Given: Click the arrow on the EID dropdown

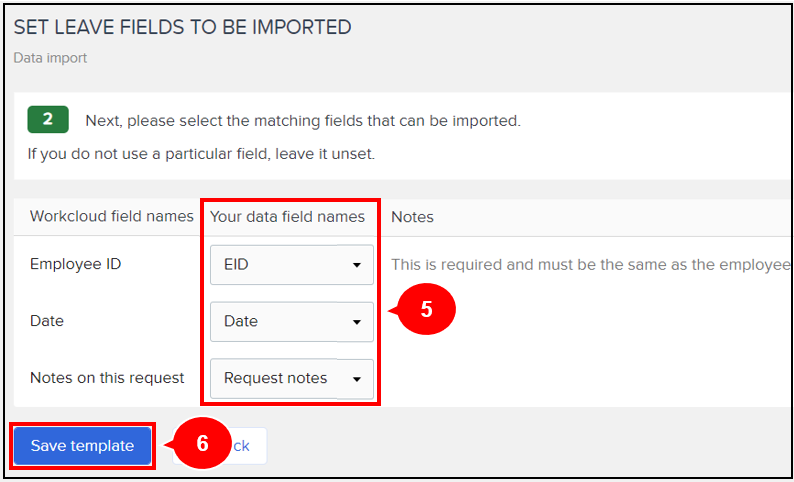Looking at the screenshot, I should coord(356,265).
